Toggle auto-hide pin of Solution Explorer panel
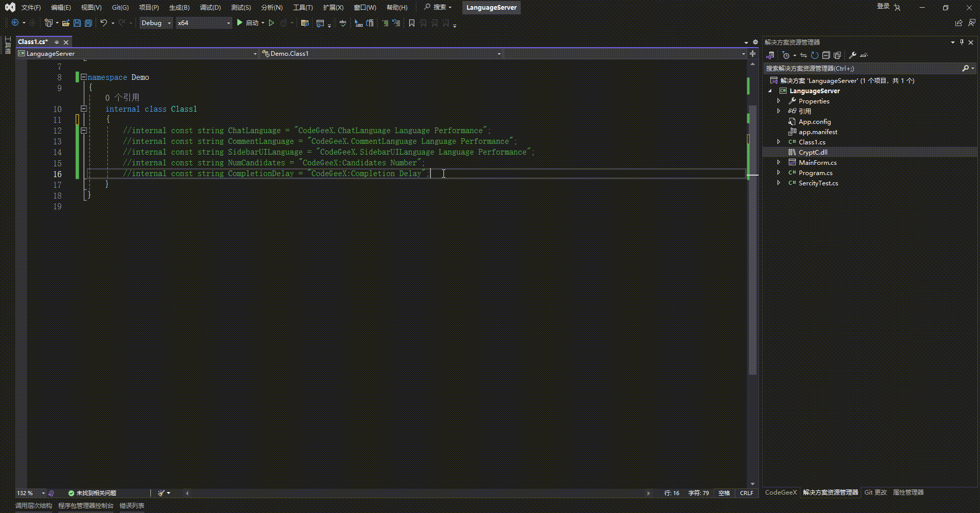The width and height of the screenshot is (980, 513). point(962,42)
